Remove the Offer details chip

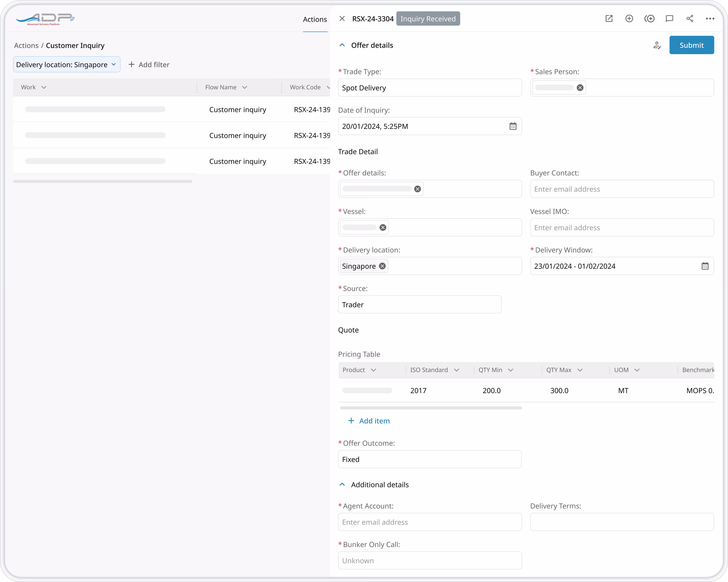point(418,189)
